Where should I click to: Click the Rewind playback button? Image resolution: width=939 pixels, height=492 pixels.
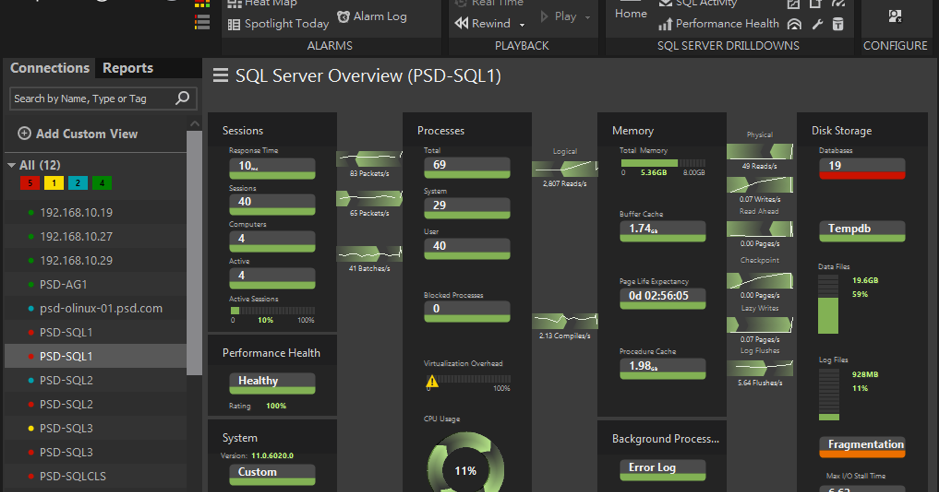[x=483, y=23]
